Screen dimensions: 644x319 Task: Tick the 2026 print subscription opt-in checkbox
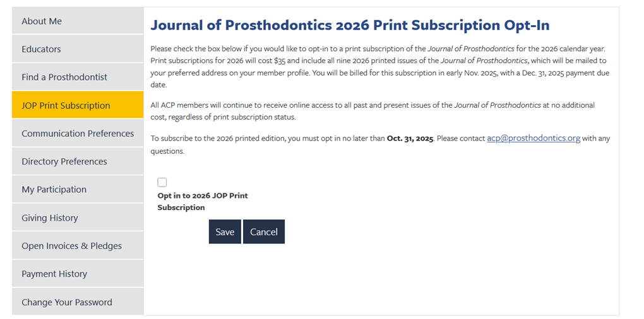tap(162, 182)
